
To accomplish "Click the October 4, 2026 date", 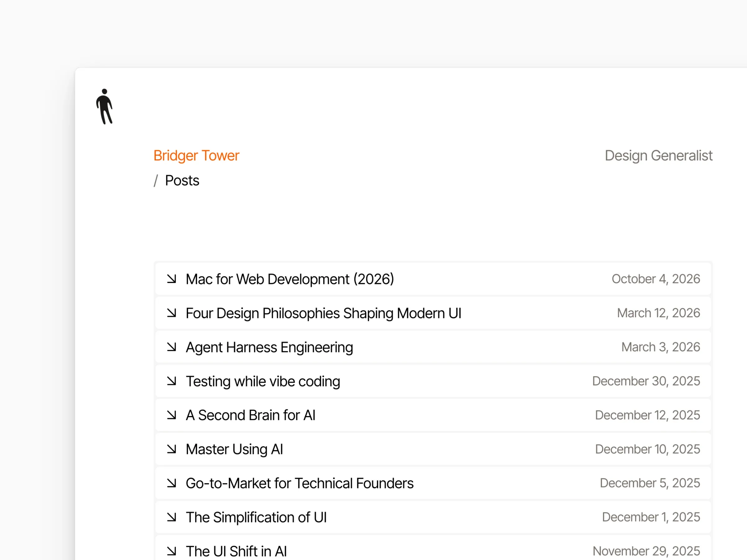I will (x=656, y=279).
